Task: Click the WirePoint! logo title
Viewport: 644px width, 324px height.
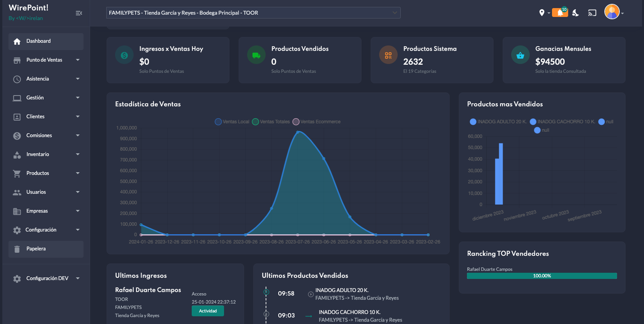Action: point(28,8)
